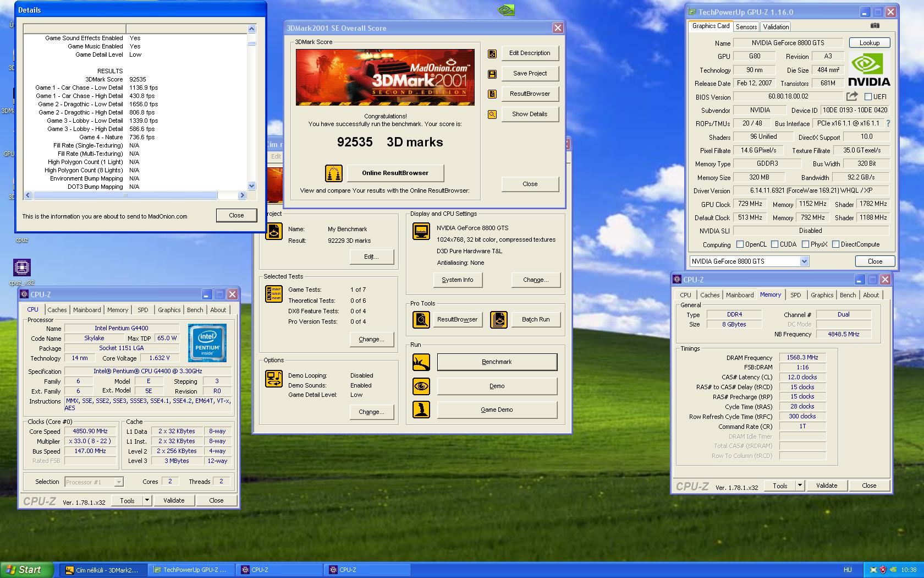Click the Online ResultBrowser podium icon
This screenshot has height=578, width=924.
pyautogui.click(x=334, y=173)
